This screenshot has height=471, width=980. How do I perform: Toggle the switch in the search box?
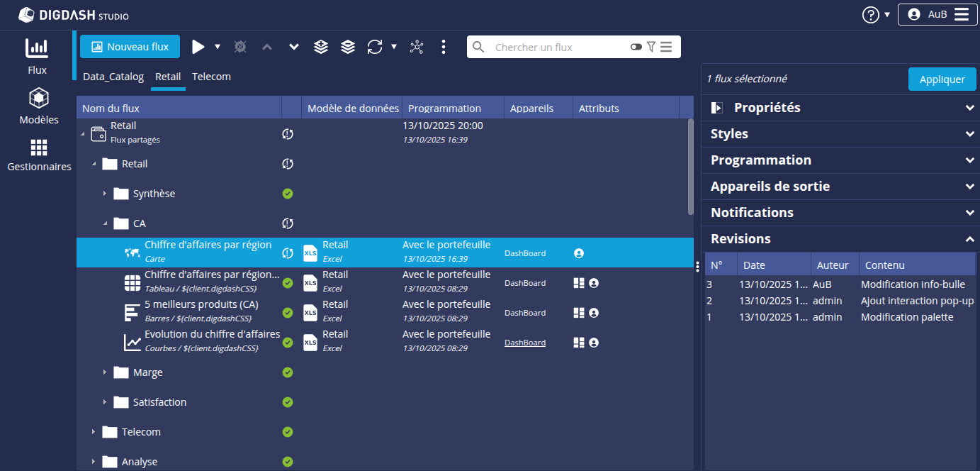point(636,47)
